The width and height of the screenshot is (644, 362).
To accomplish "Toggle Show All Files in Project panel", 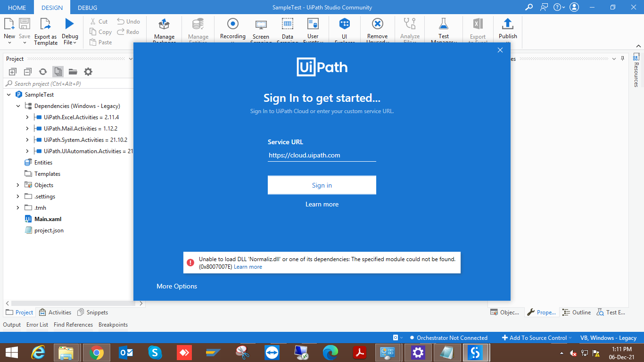I will tap(58, 72).
